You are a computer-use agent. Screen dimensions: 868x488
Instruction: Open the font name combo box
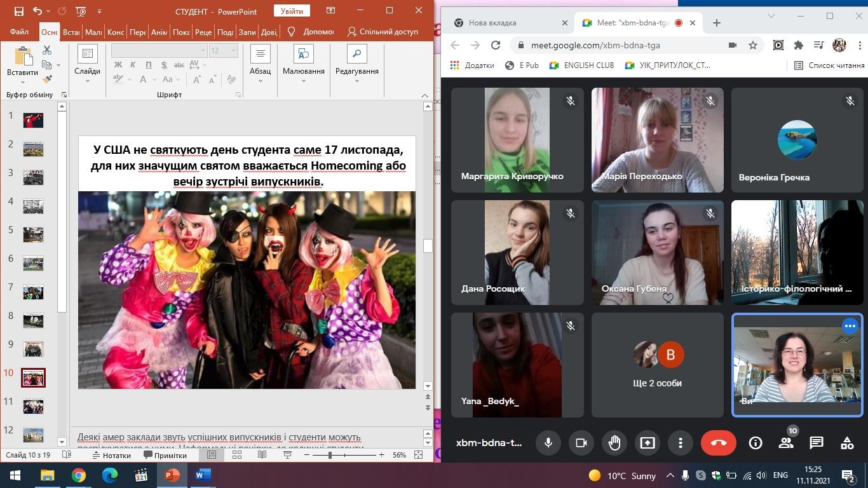(x=159, y=50)
